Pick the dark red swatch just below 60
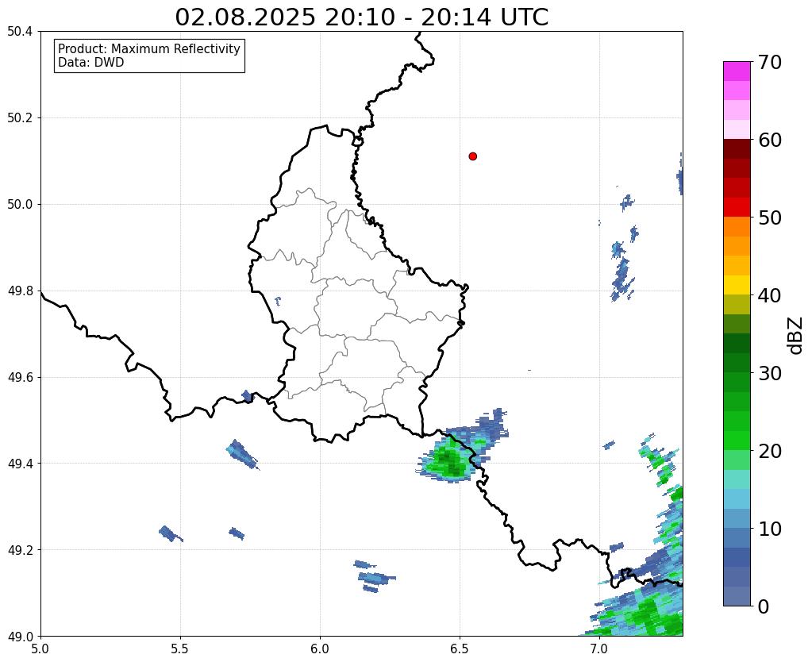 click(737, 149)
